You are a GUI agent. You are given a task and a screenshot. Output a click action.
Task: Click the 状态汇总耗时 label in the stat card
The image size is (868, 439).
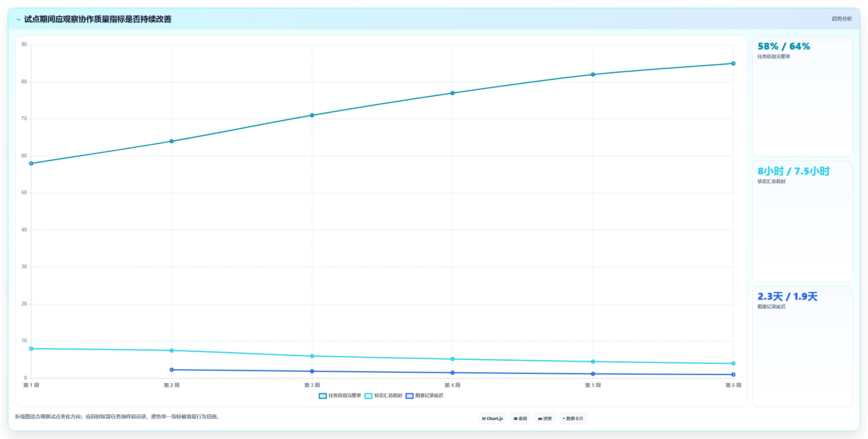771,181
